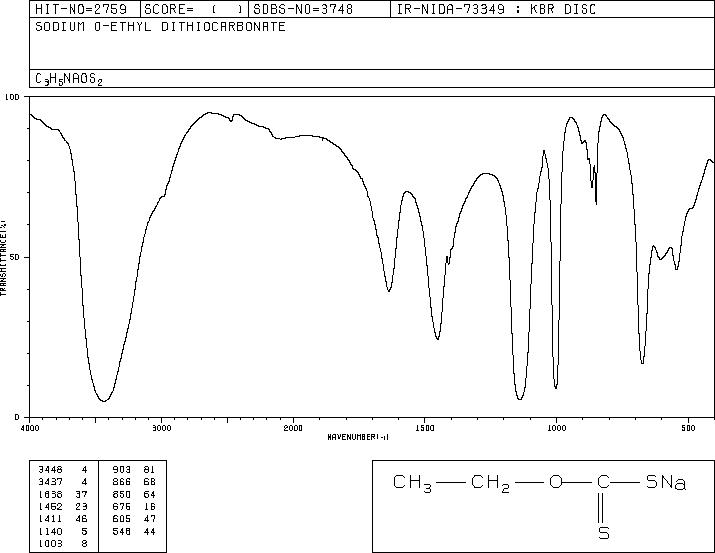Select peak table row 3448
This screenshot has height=553, width=715.
63,470
